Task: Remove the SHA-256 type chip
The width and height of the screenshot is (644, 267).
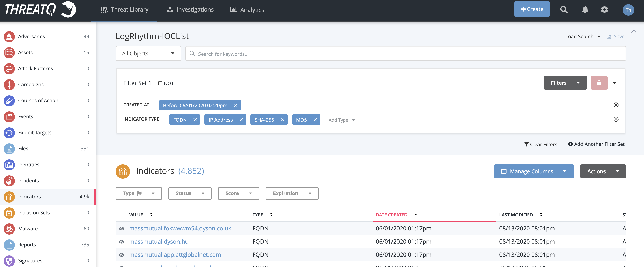Action: [282, 120]
